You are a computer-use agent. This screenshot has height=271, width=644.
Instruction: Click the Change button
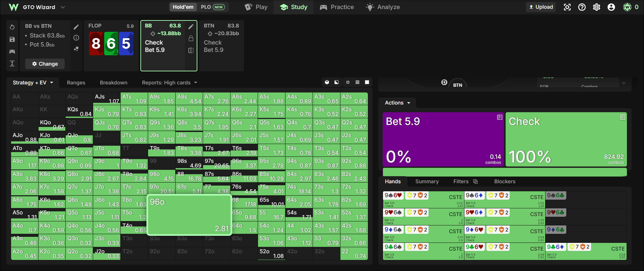tap(45, 64)
